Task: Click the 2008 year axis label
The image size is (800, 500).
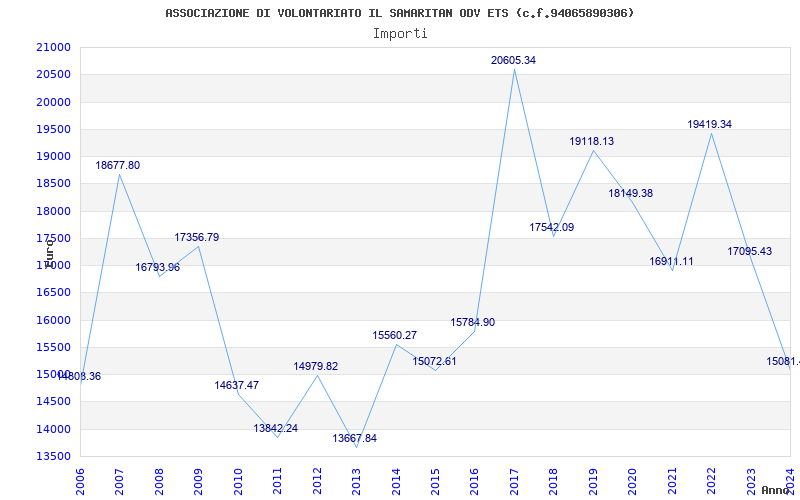Action: tap(159, 481)
